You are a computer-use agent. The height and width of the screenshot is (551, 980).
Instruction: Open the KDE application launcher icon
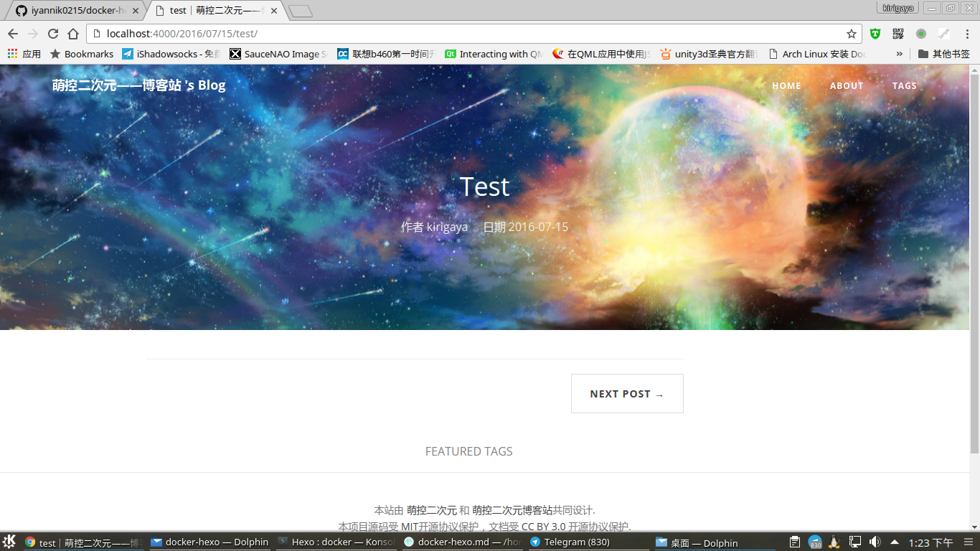click(9, 542)
